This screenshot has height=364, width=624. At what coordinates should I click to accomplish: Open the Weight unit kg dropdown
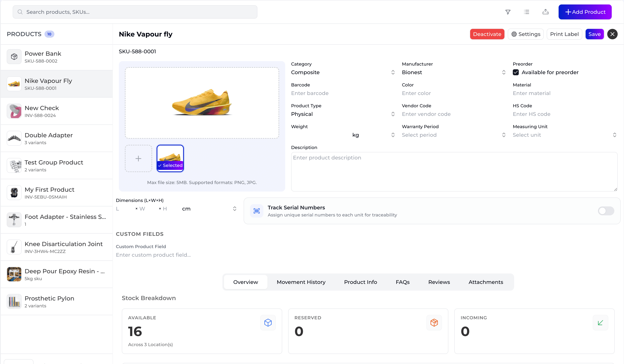click(373, 135)
